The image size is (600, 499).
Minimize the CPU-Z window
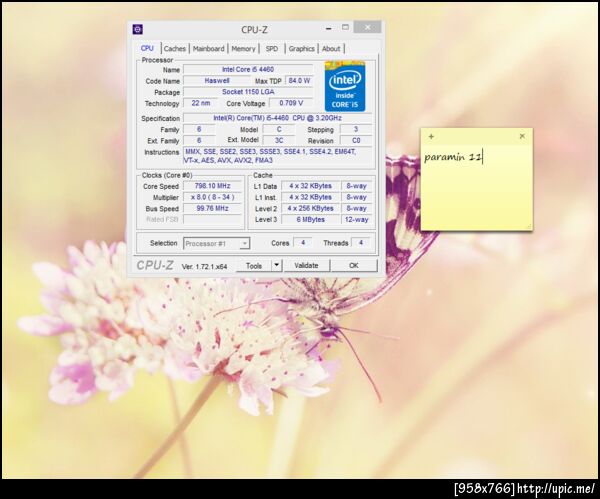click(x=328, y=28)
